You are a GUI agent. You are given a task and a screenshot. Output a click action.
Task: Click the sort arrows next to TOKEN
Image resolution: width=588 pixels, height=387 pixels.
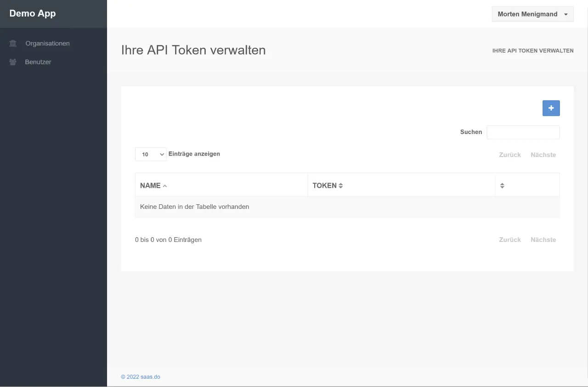(341, 186)
